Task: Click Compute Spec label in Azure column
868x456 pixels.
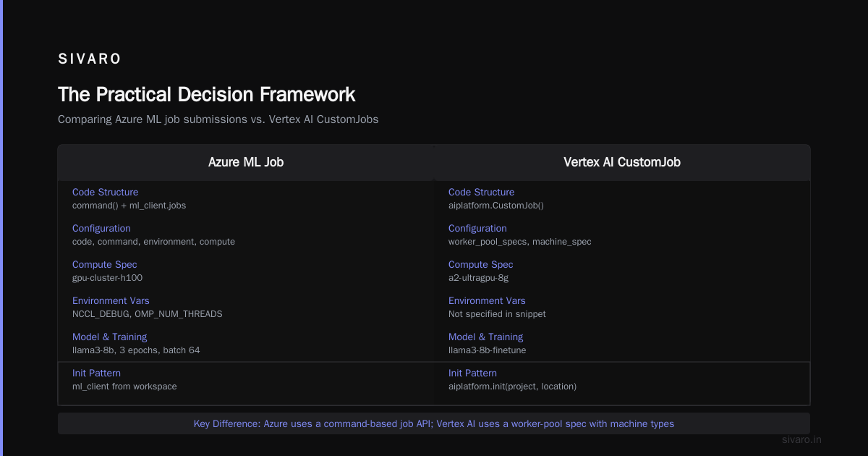Action: (x=104, y=265)
